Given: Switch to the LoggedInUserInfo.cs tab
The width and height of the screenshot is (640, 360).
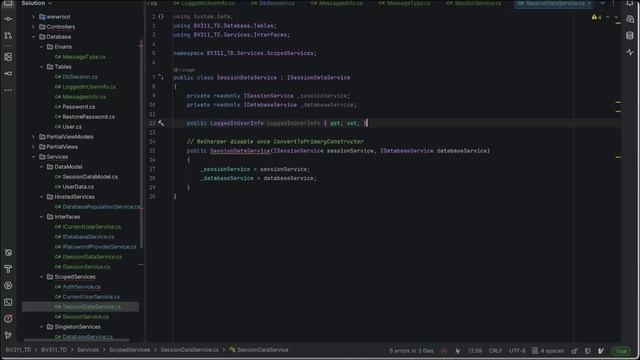Looking at the screenshot, I should click(x=204, y=3).
